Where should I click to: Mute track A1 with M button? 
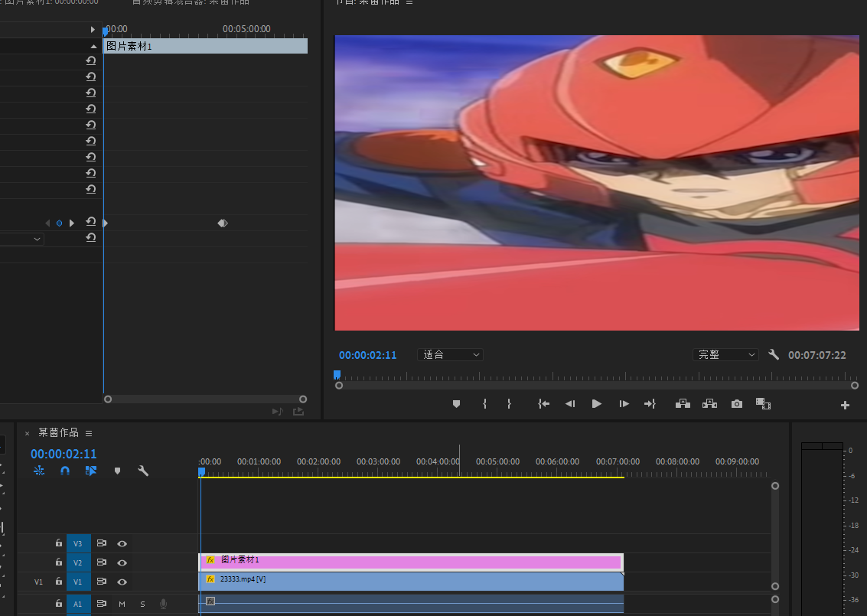click(x=122, y=604)
